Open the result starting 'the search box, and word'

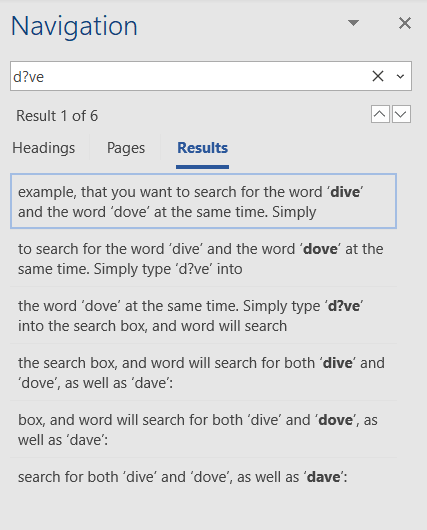203,373
